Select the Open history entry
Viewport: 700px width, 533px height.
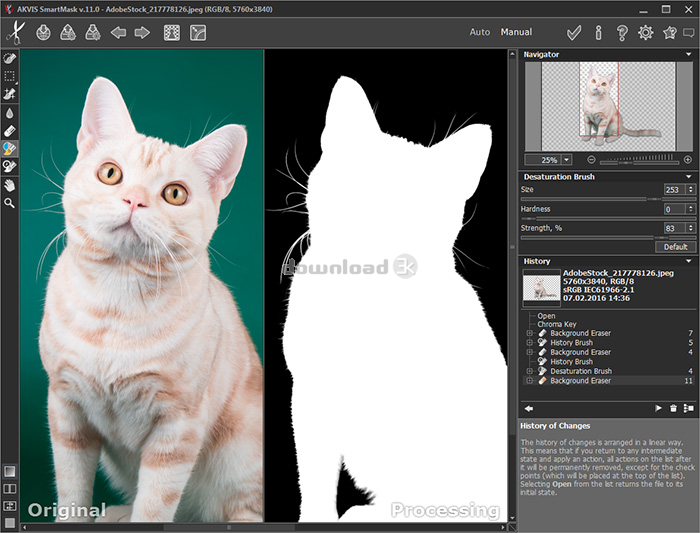tap(546, 316)
